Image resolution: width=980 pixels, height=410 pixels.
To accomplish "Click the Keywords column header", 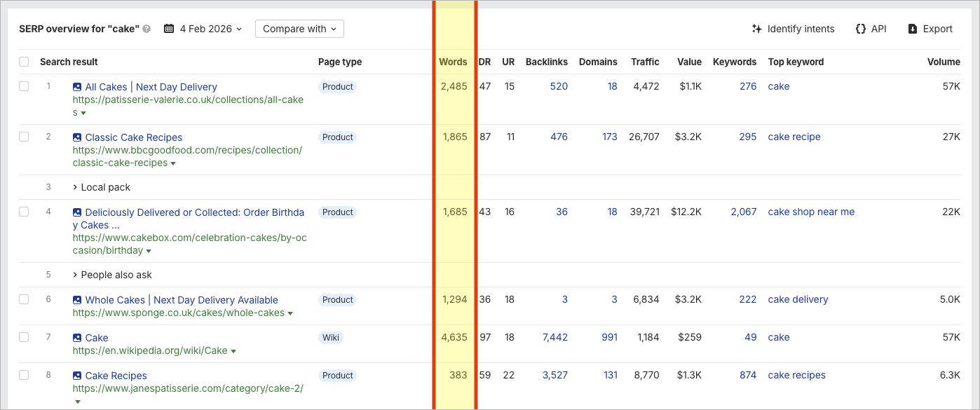I will (735, 62).
